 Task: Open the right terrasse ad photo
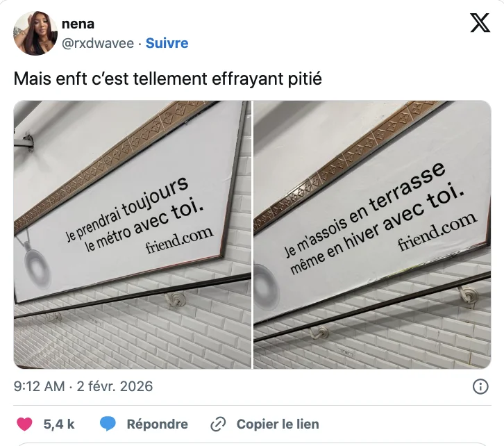click(372, 234)
